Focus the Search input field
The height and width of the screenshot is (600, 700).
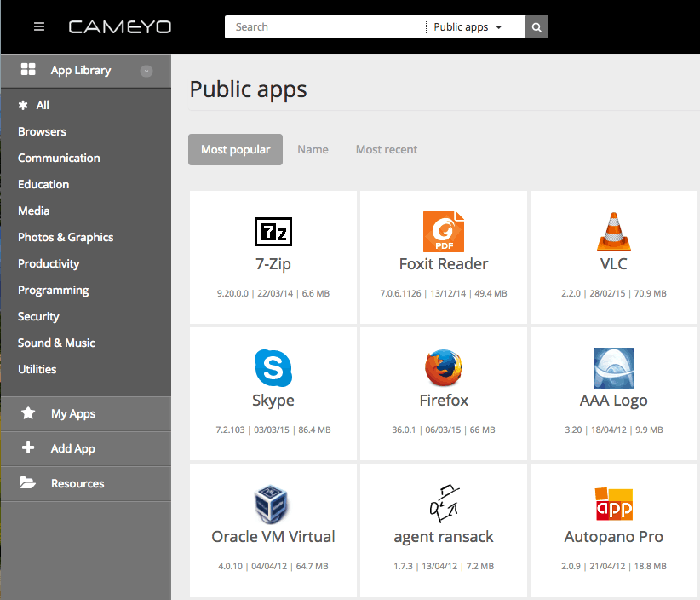(x=325, y=27)
